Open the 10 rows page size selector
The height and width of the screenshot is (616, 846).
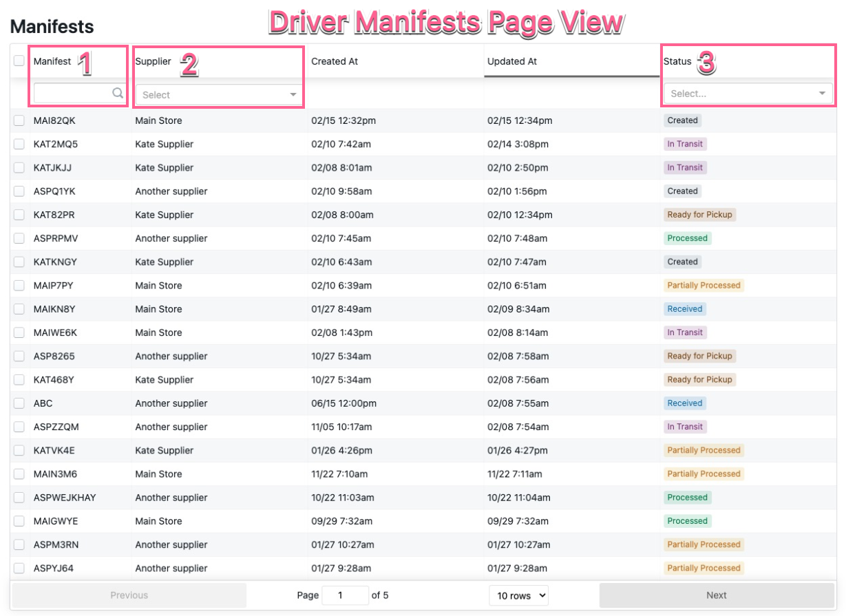pos(518,595)
